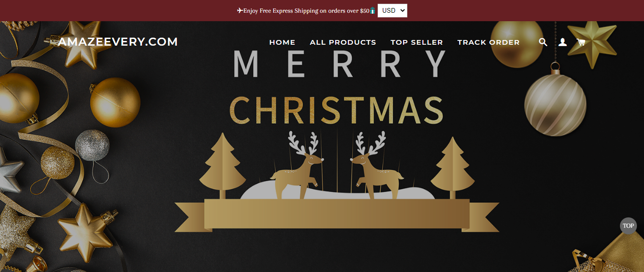Viewport: 644px width, 272px height.
Task: Select the TRACK ORDER menu item
Action: pyautogui.click(x=488, y=42)
